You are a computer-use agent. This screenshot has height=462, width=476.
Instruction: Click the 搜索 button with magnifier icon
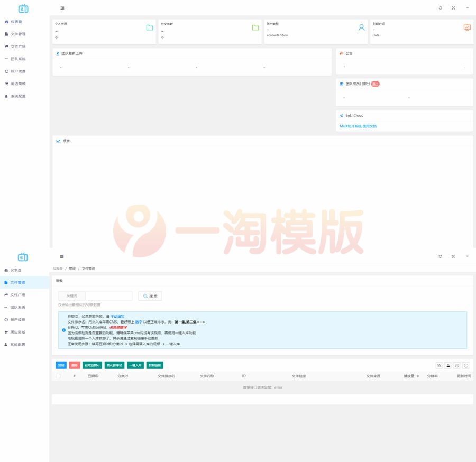pyautogui.click(x=150, y=296)
